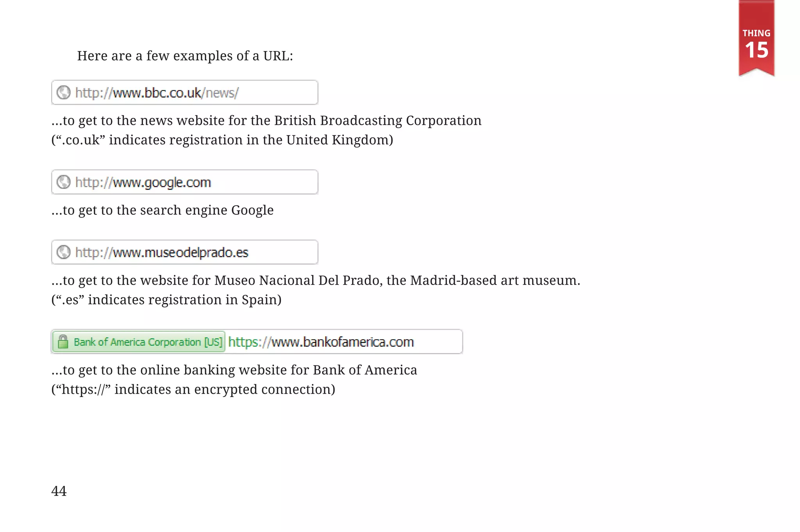The width and height of the screenshot is (800, 532).
Task: Click the http://www.bbc.co.uk/news/ address field
Action: tap(185, 93)
